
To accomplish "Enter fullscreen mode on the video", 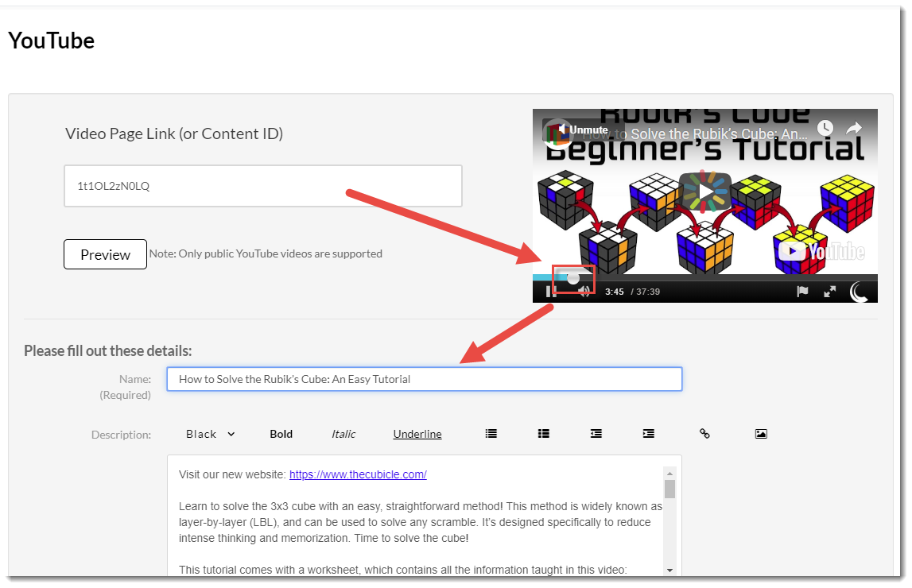I will [x=829, y=292].
